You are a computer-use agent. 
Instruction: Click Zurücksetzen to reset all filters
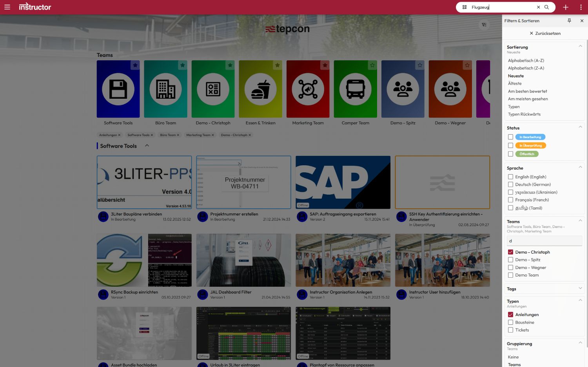click(x=545, y=33)
